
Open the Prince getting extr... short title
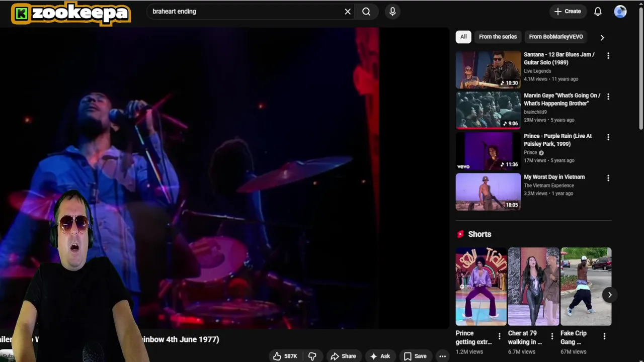click(x=473, y=337)
